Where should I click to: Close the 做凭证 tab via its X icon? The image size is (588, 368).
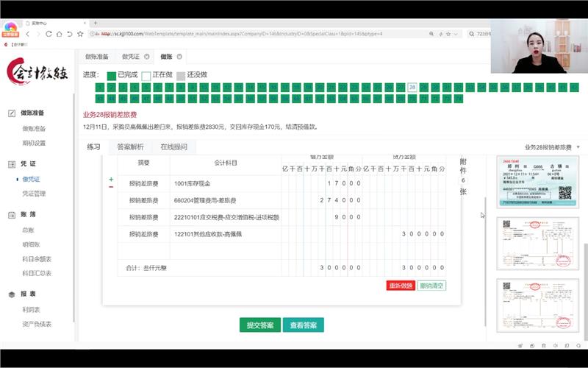(146, 57)
